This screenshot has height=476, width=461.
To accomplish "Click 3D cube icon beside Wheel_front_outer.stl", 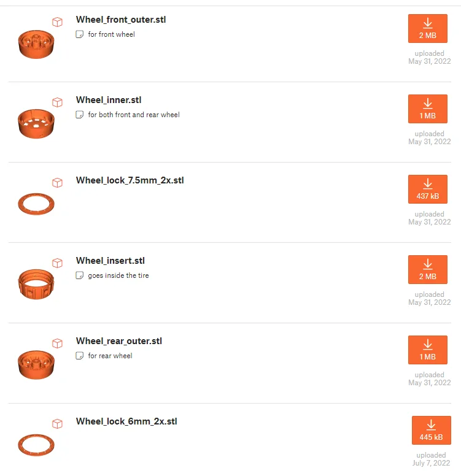I will (57, 22).
